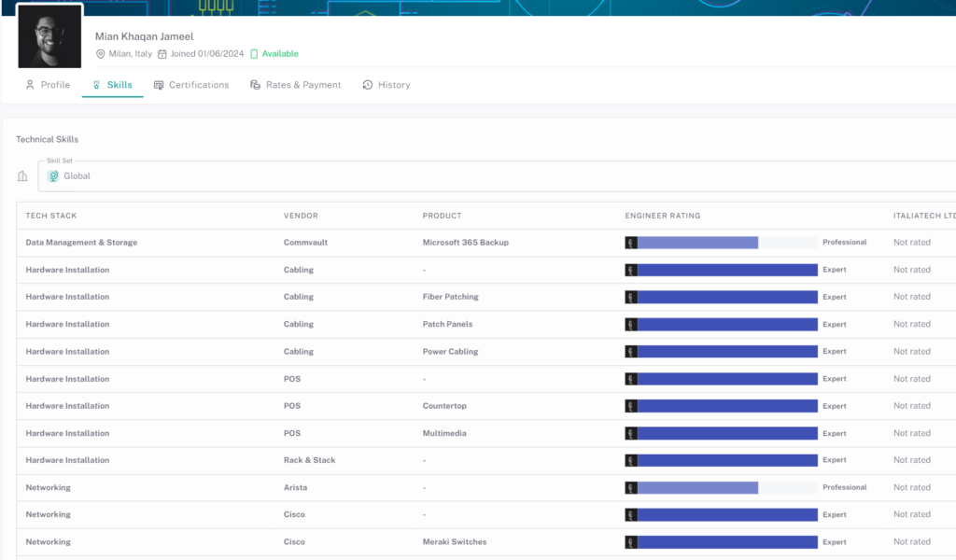Image resolution: width=956 pixels, height=560 pixels.
Task: Click the Vendor column header
Action: (x=301, y=216)
